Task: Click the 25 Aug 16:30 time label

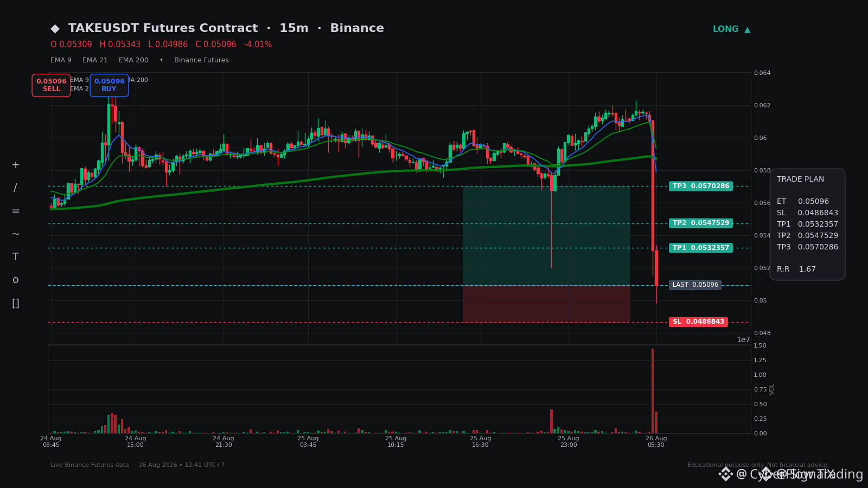Action: (481, 441)
